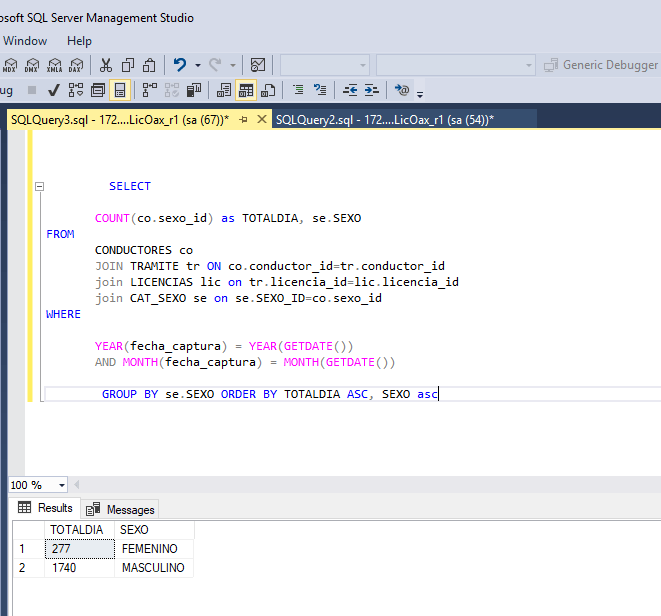Click the grid's top-left select-all corner
The height and width of the screenshot is (616, 661).
pos(29,530)
